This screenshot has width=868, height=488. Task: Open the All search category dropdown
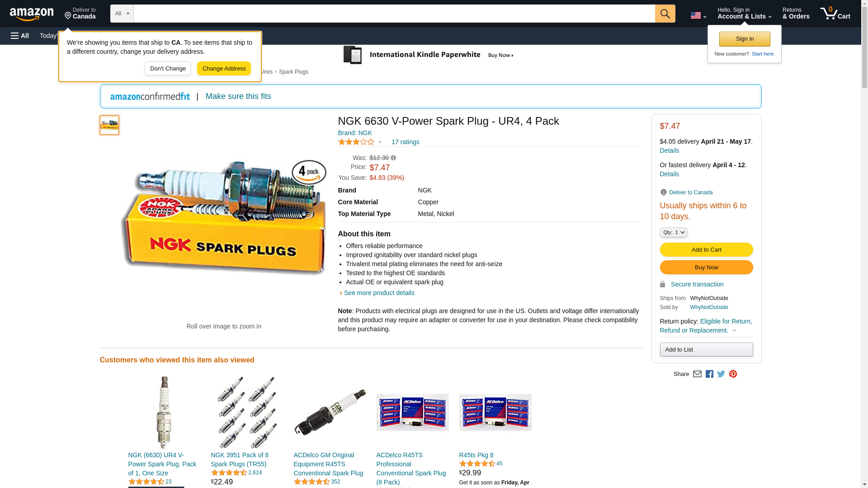coord(122,14)
